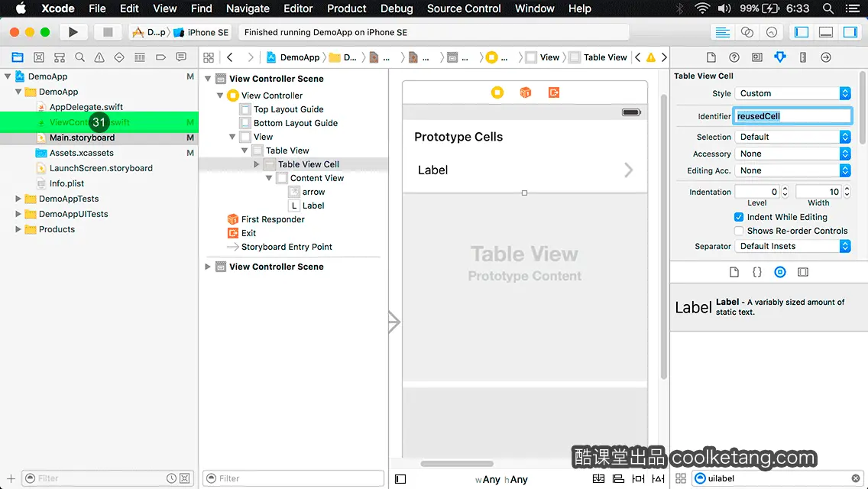Open the Media library

click(x=803, y=272)
